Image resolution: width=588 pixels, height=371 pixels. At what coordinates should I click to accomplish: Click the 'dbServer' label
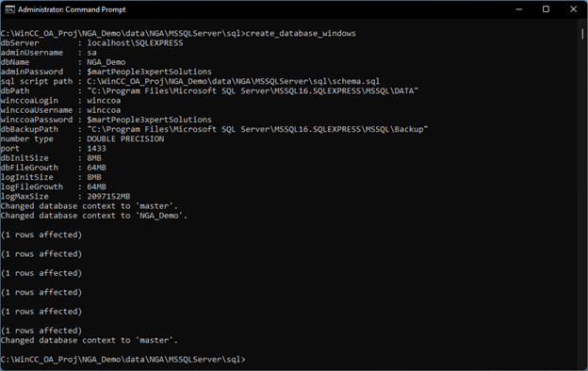(x=20, y=43)
